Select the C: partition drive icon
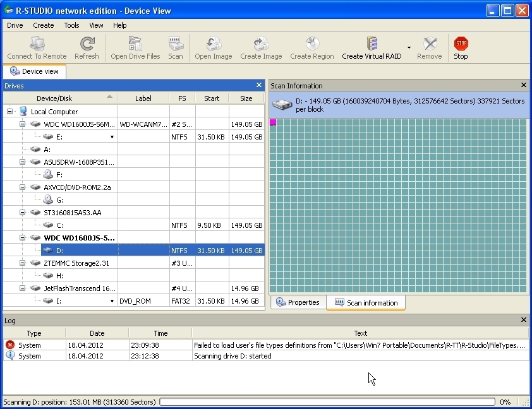 point(48,225)
